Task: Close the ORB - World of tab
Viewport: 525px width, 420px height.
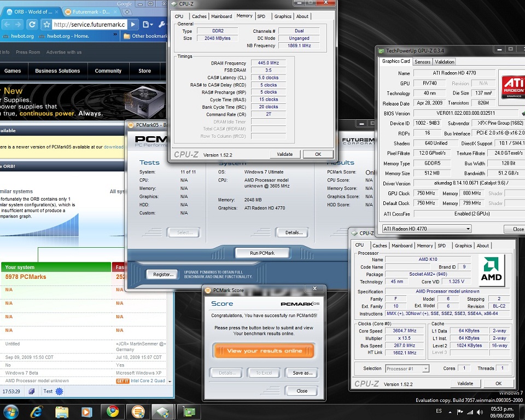Action: pos(56,11)
